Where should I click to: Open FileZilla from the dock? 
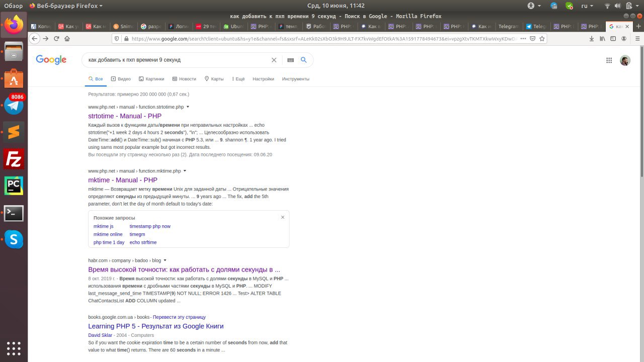(14, 159)
